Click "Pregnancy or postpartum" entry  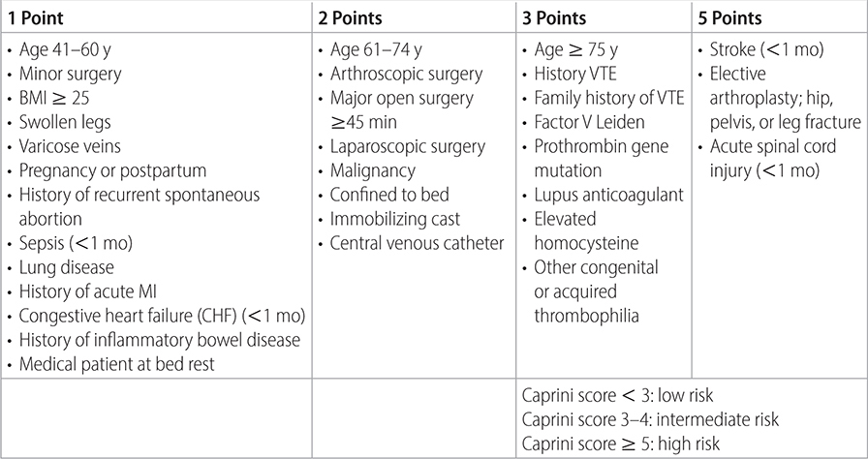113,170
